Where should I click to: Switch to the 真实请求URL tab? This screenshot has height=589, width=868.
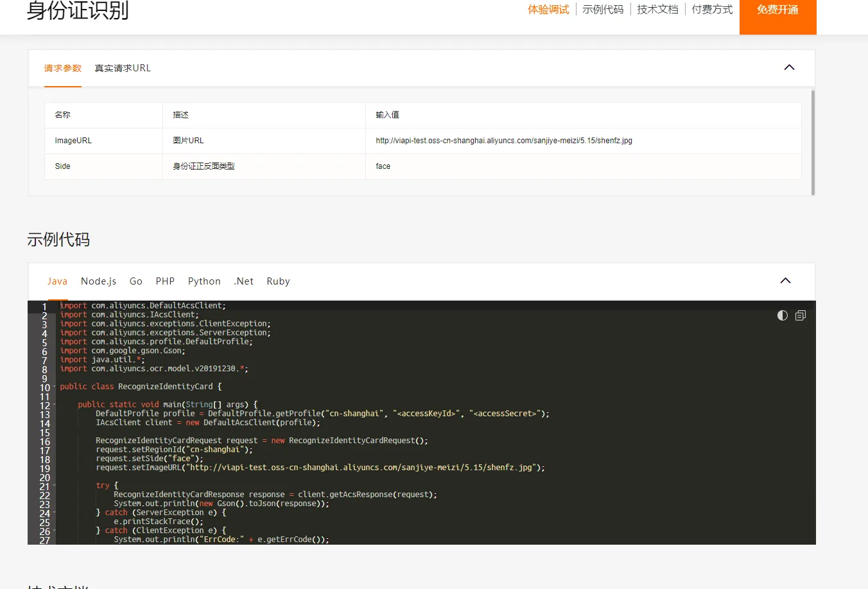pyautogui.click(x=123, y=68)
